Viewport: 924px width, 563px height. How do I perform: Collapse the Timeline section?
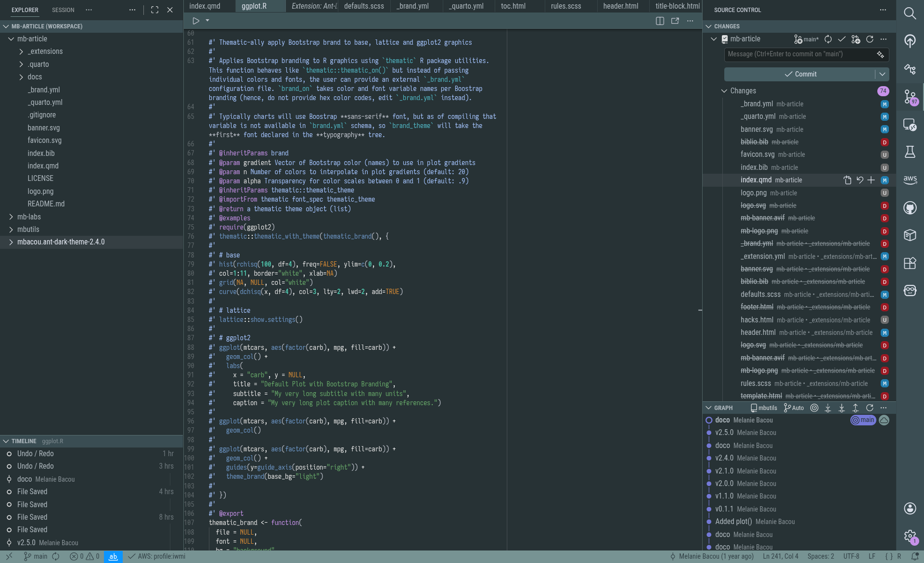pos(6,441)
